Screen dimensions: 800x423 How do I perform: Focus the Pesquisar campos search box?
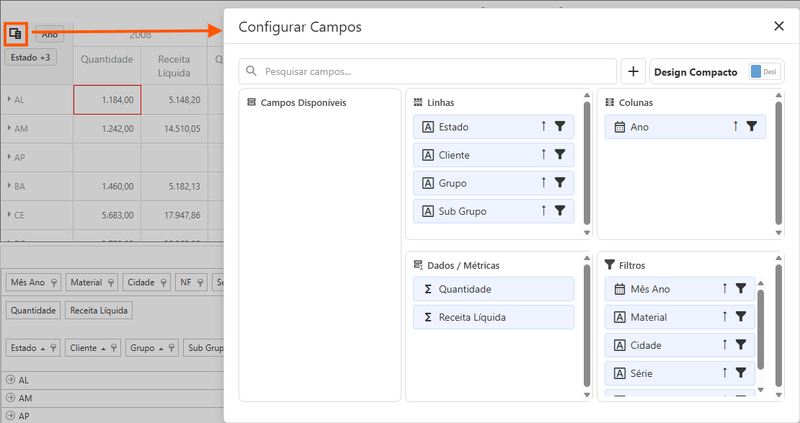pyautogui.click(x=428, y=71)
